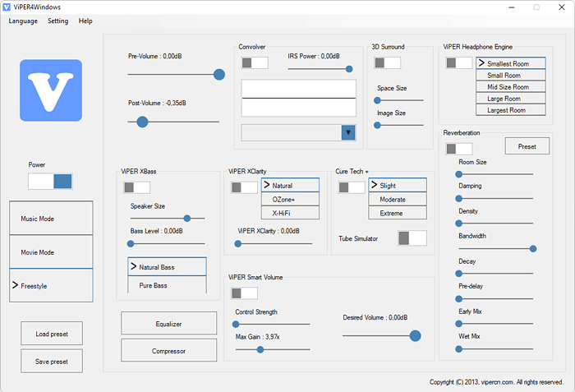This screenshot has width=575, height=392.
Task: Click the Save preset button
Action: coord(52,361)
